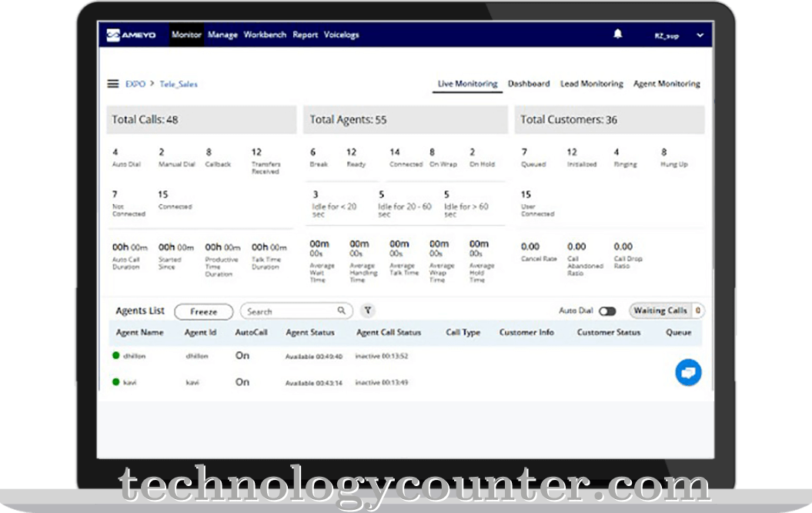Click the Idle for 20 - 60 sec statistic
The width and height of the screenshot is (812, 513).
(404, 203)
